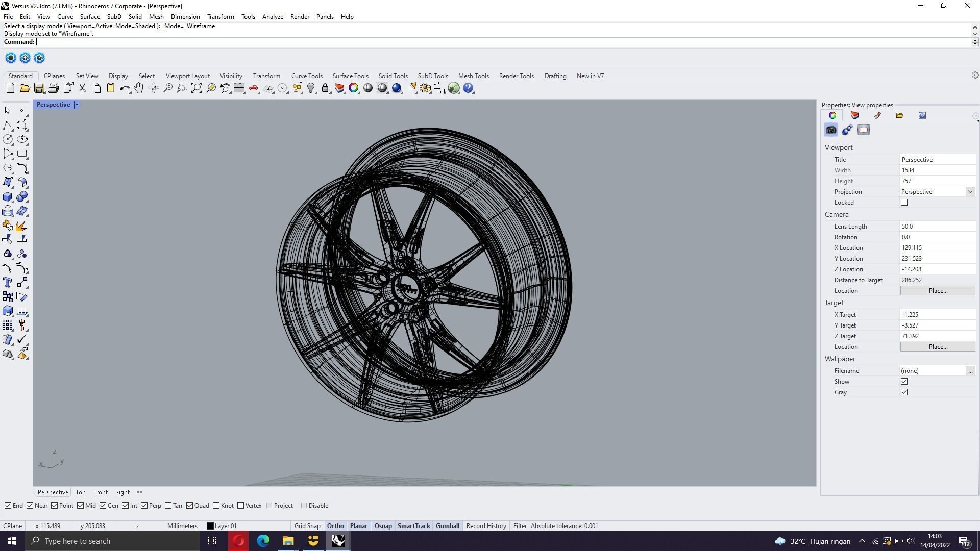Select the Box solid tool
The width and height of the screenshot is (980, 551).
click(8, 197)
